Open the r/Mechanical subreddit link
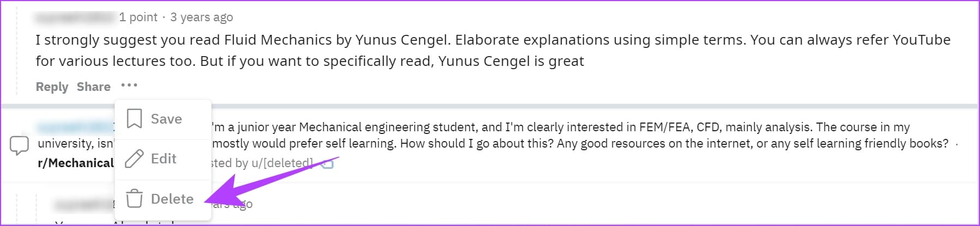 75,163
